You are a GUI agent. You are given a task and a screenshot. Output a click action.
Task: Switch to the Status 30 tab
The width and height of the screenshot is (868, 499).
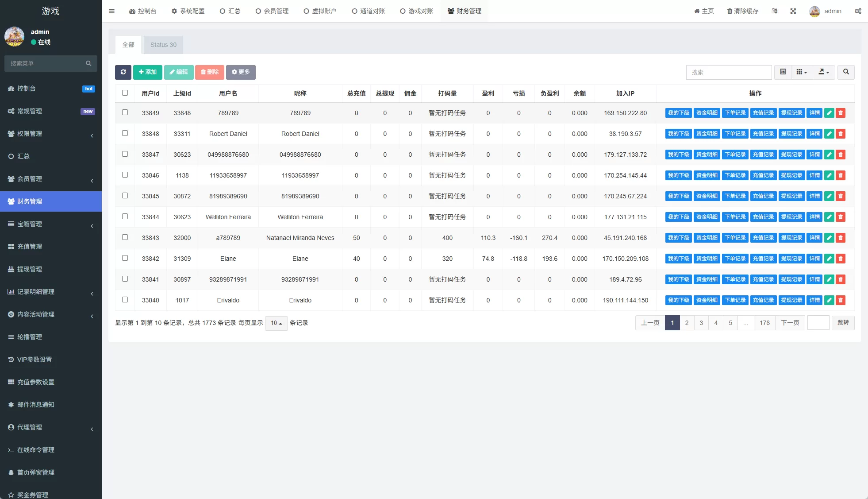pyautogui.click(x=163, y=45)
